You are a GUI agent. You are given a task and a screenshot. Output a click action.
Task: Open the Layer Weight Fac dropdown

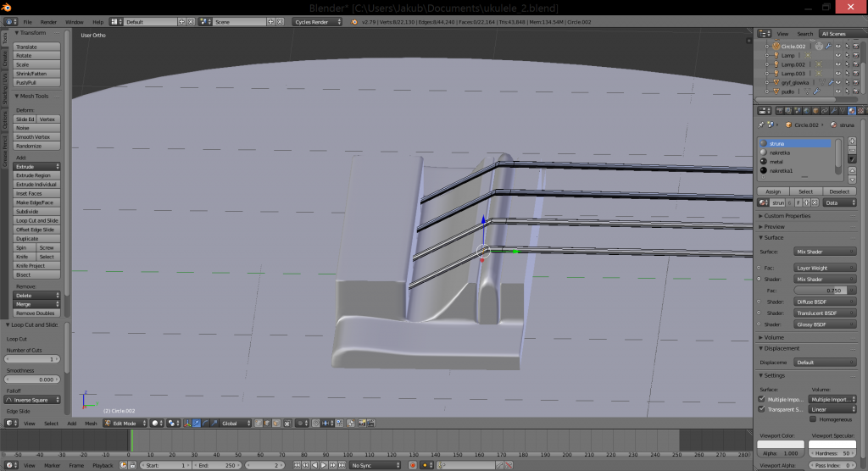tap(825, 268)
